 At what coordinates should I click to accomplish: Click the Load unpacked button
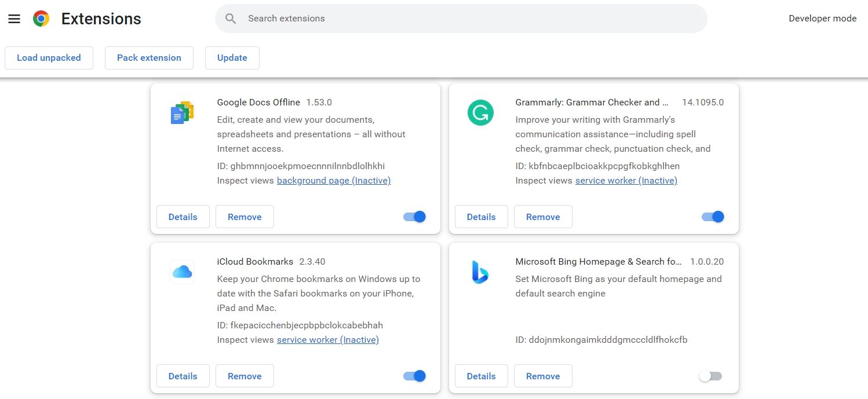(x=49, y=57)
